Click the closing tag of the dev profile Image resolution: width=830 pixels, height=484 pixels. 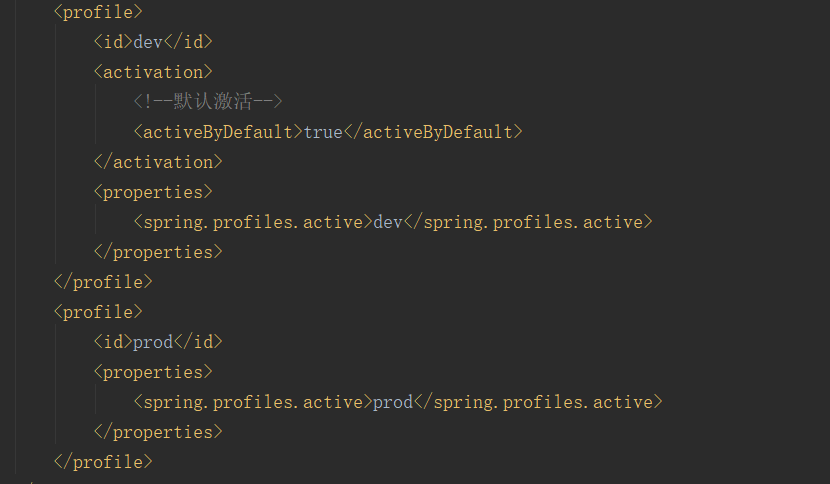103,282
